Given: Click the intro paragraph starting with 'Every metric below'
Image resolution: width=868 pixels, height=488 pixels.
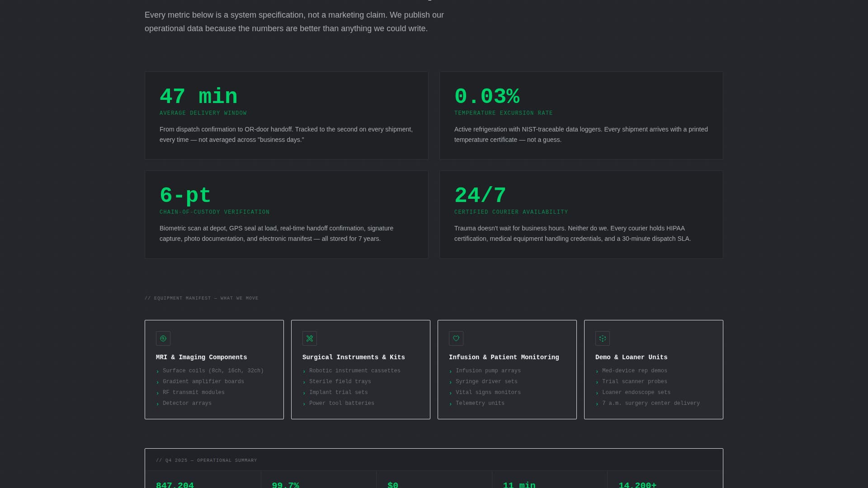Looking at the screenshot, I should tap(294, 22).
